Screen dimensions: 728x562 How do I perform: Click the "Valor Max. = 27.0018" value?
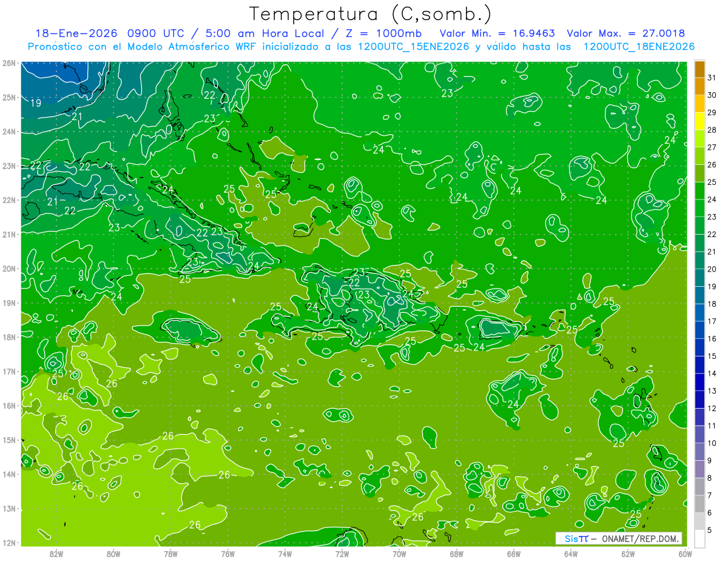(x=626, y=33)
